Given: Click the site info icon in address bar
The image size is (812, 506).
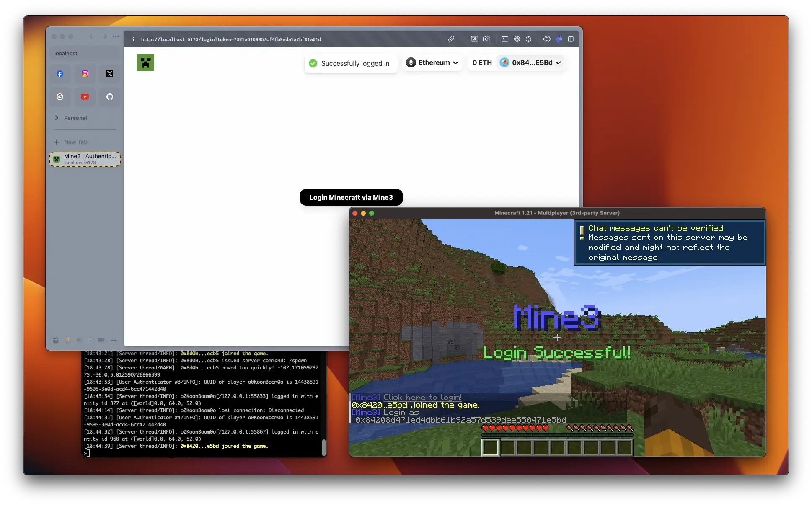Looking at the screenshot, I should (133, 39).
